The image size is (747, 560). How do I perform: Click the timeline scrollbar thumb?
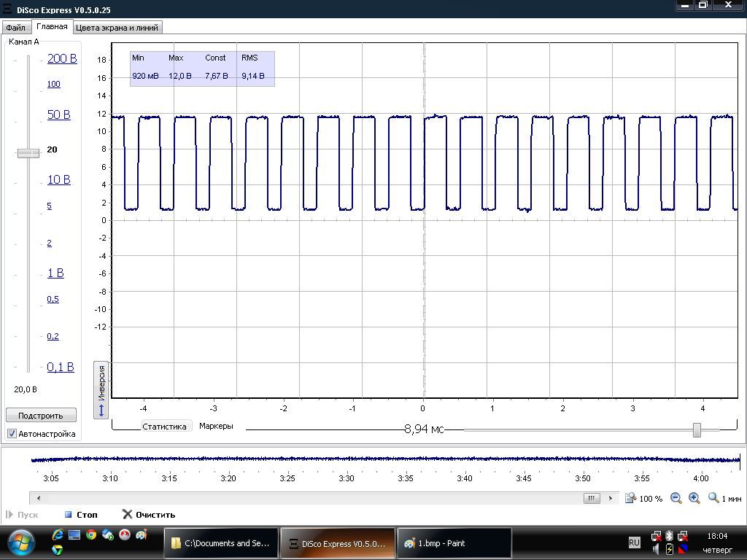591,498
